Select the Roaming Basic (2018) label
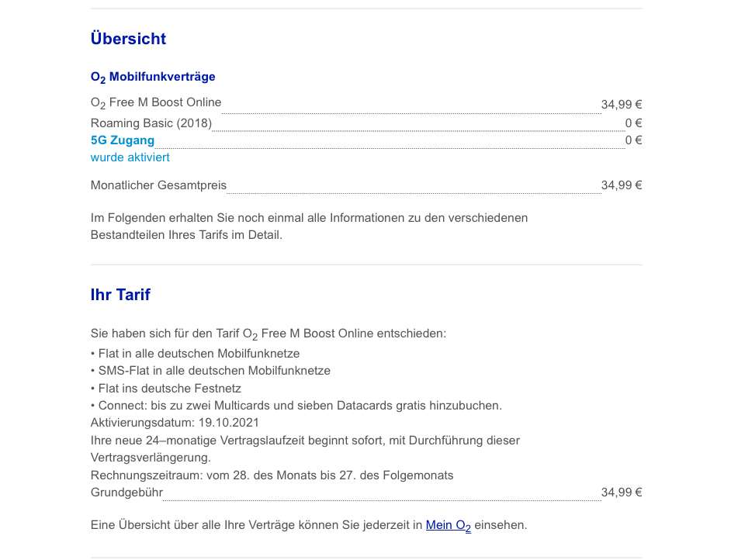The image size is (745, 560). [x=151, y=123]
